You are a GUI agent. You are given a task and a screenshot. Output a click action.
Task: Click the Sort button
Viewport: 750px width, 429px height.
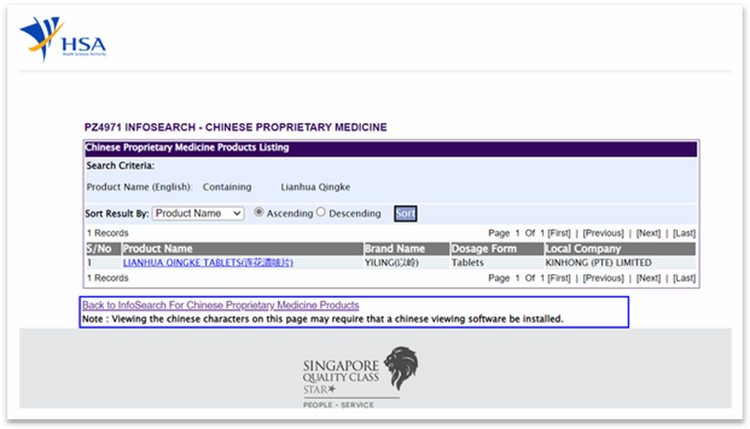pyautogui.click(x=405, y=213)
